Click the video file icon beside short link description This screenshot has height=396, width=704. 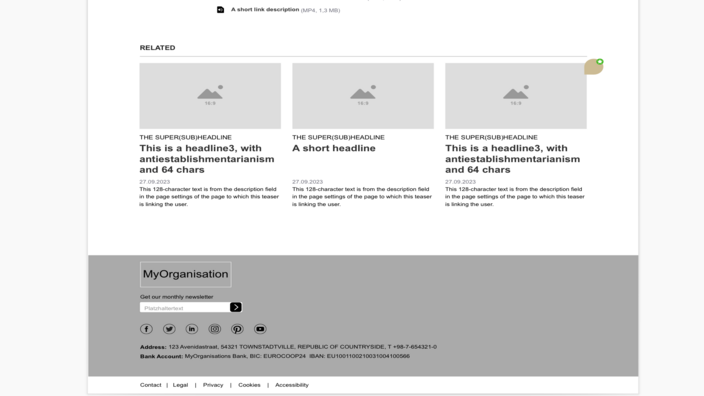click(220, 10)
